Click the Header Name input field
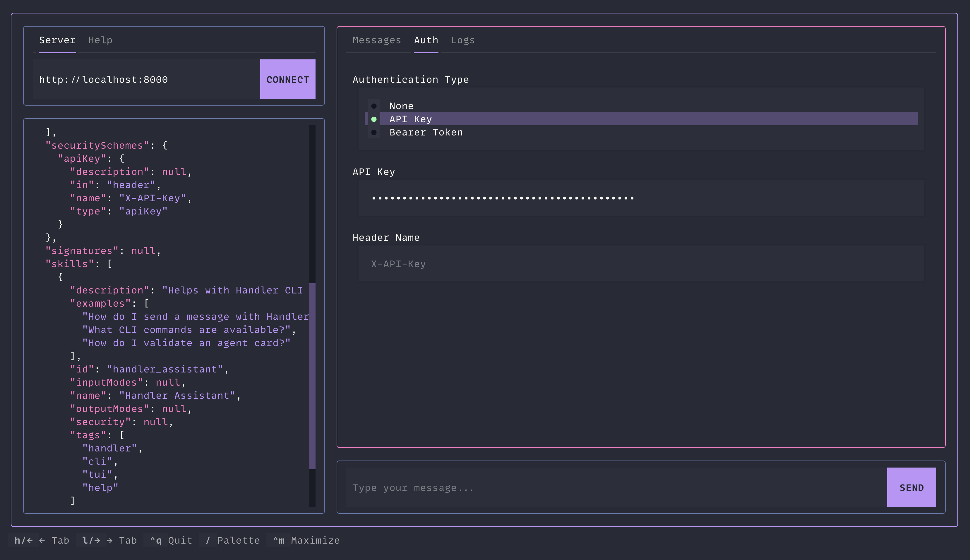 pyautogui.click(x=640, y=264)
